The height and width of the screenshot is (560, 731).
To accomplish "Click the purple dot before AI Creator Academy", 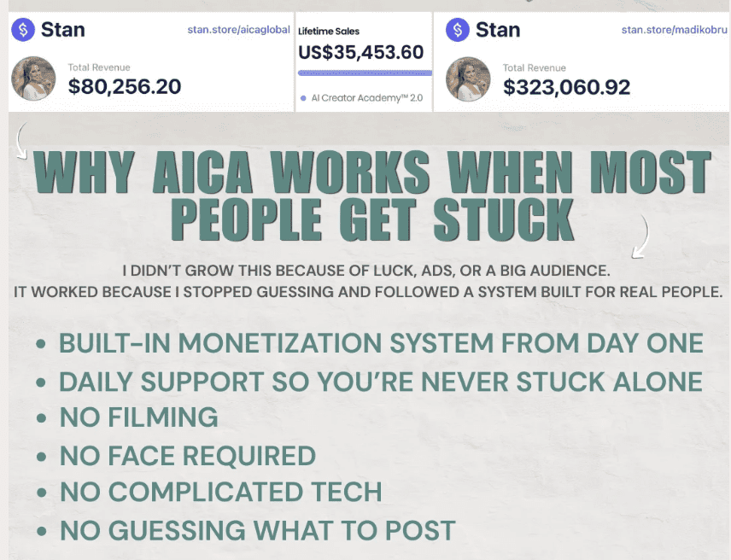I will (303, 98).
